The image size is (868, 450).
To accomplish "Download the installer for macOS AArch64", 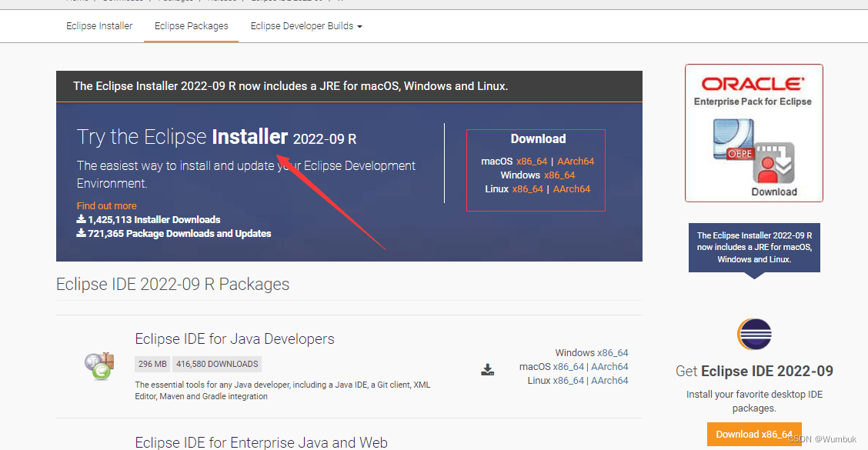I will click(x=576, y=161).
